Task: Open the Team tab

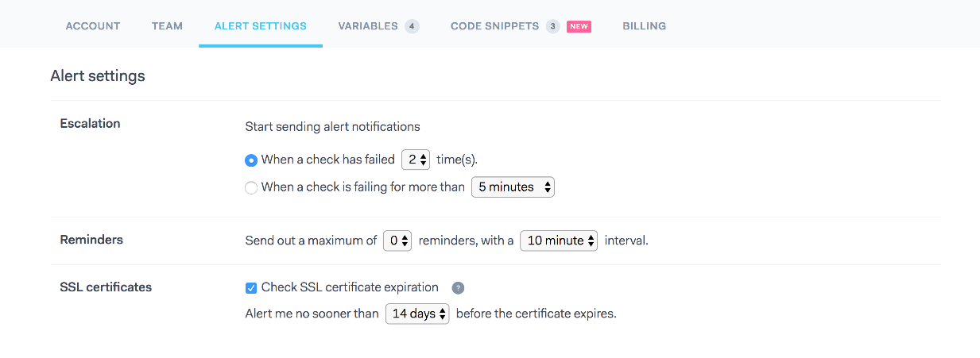Action: pos(167,26)
